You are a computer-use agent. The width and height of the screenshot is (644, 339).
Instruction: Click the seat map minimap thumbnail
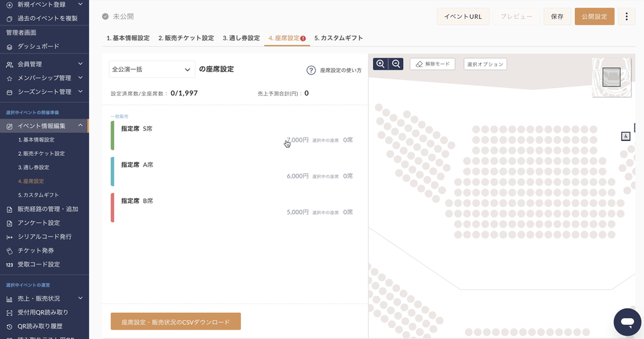coord(611,78)
